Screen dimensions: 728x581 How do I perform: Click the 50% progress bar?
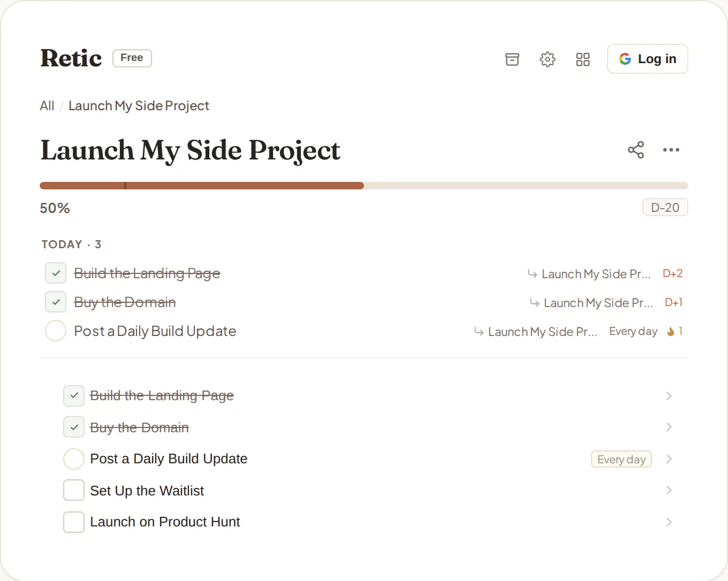tap(364, 186)
